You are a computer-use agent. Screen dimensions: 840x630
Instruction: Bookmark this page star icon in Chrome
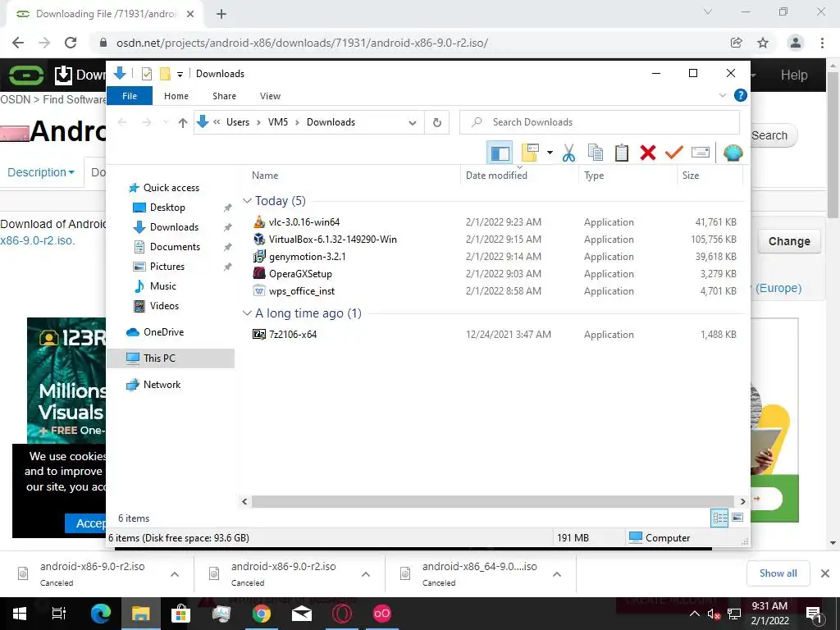[x=763, y=43]
